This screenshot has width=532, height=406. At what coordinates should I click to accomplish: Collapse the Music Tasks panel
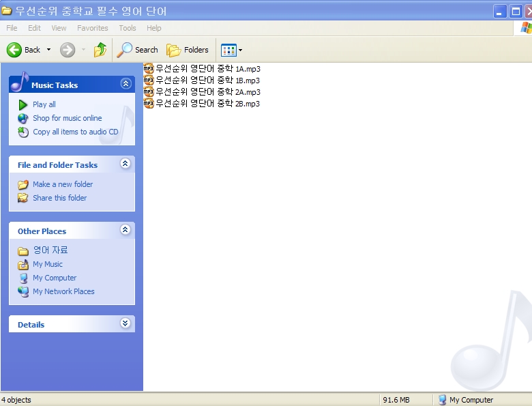click(x=126, y=83)
